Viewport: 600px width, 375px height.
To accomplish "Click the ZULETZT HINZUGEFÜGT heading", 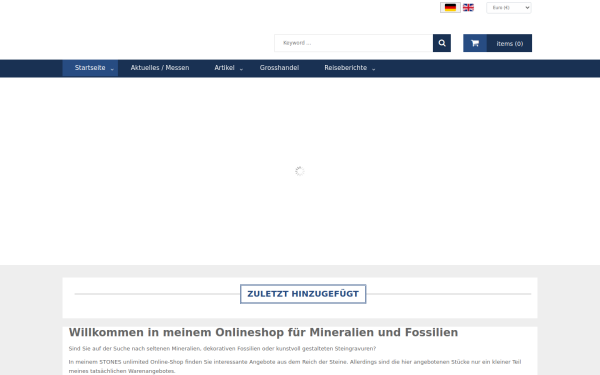I will point(303,294).
